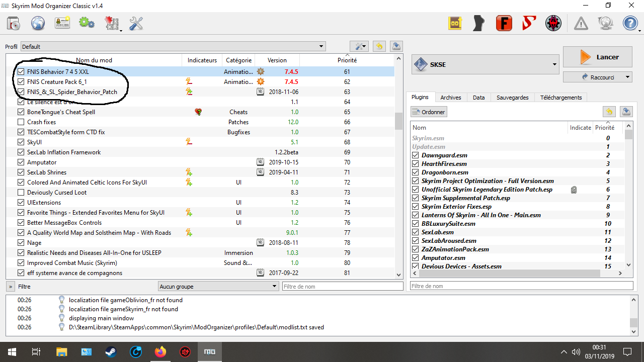Toggle the SexLab.esm plugin checkbox
The width and height of the screenshot is (644, 362).
coord(415,232)
